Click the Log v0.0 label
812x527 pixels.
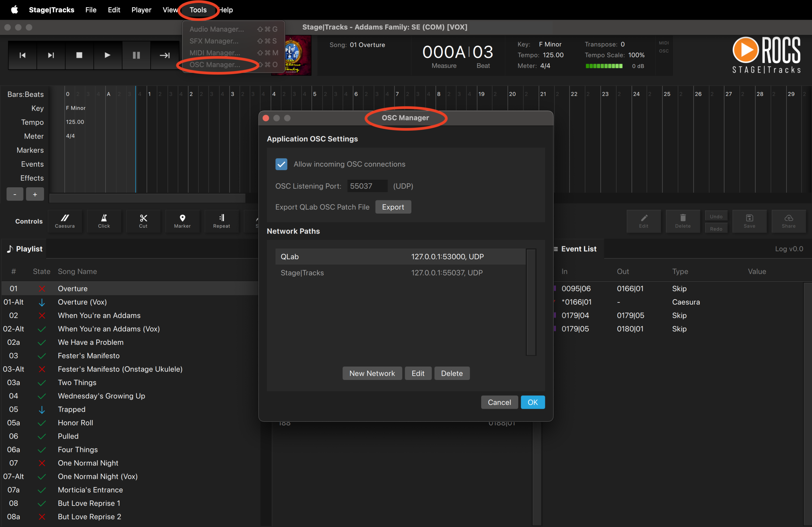(x=789, y=248)
